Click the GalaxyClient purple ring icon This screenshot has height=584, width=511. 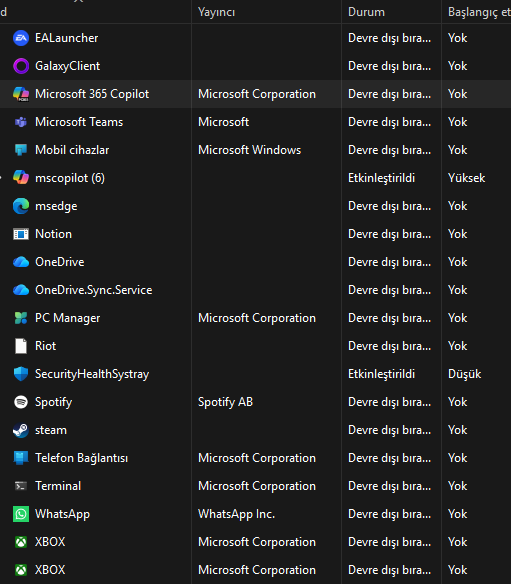pyautogui.click(x=21, y=66)
